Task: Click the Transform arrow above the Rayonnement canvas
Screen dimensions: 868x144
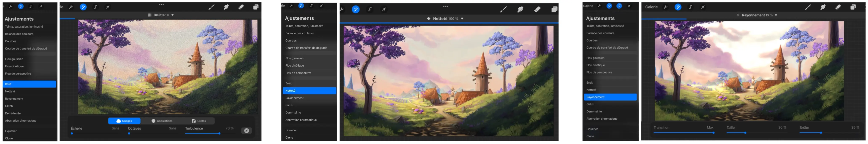Action: point(703,7)
